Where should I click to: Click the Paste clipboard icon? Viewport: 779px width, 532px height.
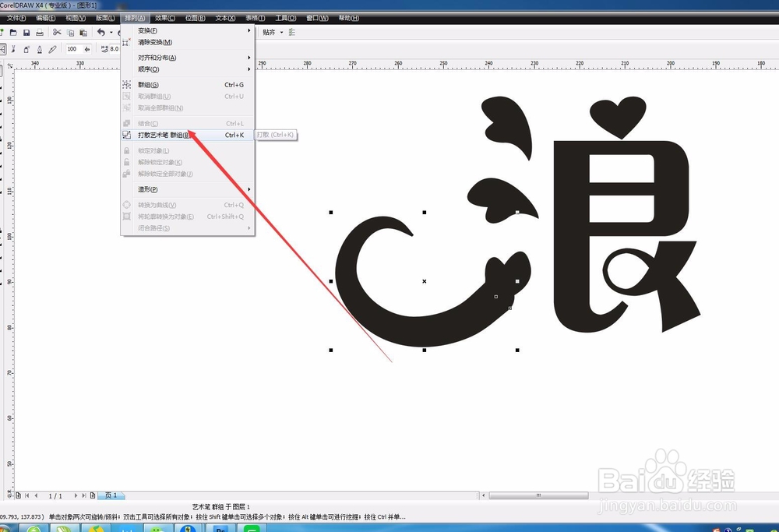click(83, 33)
